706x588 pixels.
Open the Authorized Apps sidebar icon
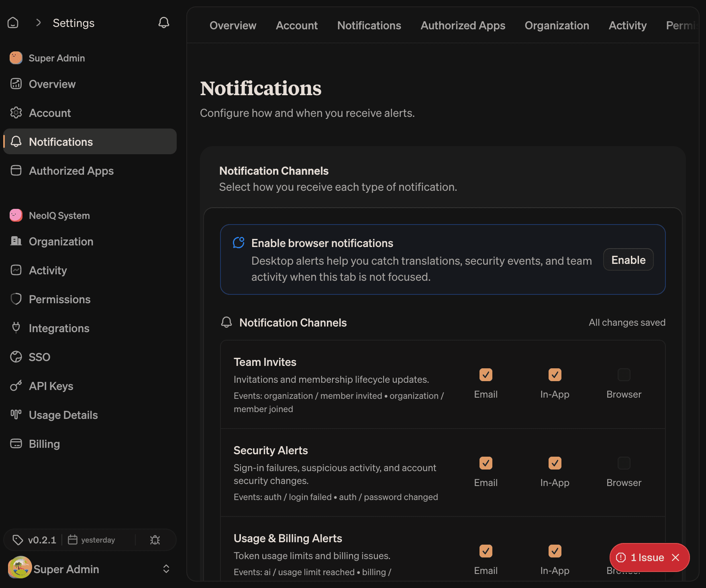16,170
